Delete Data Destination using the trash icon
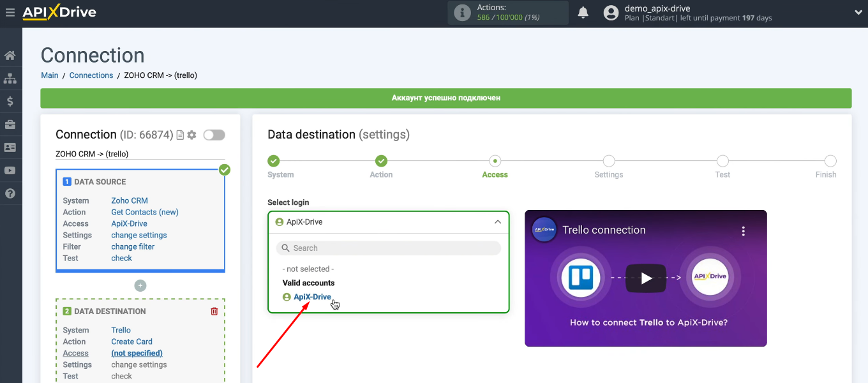This screenshot has width=868, height=383. [x=214, y=311]
